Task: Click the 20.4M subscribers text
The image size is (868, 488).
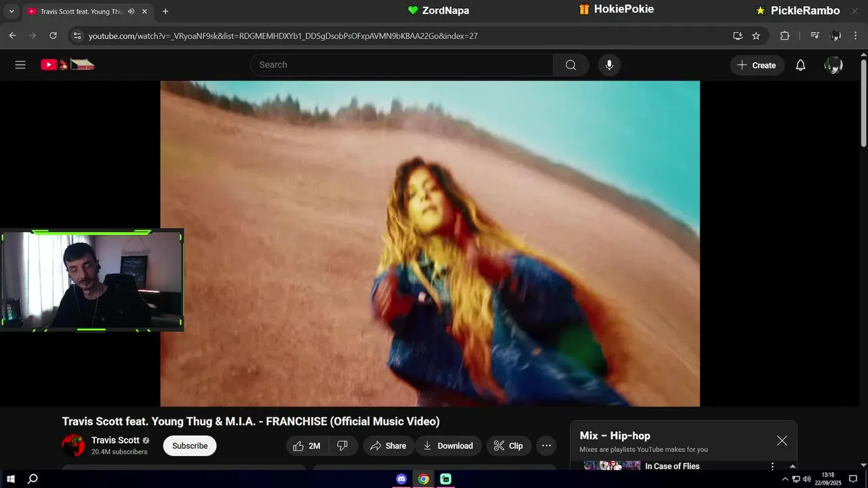Action: pos(119,452)
